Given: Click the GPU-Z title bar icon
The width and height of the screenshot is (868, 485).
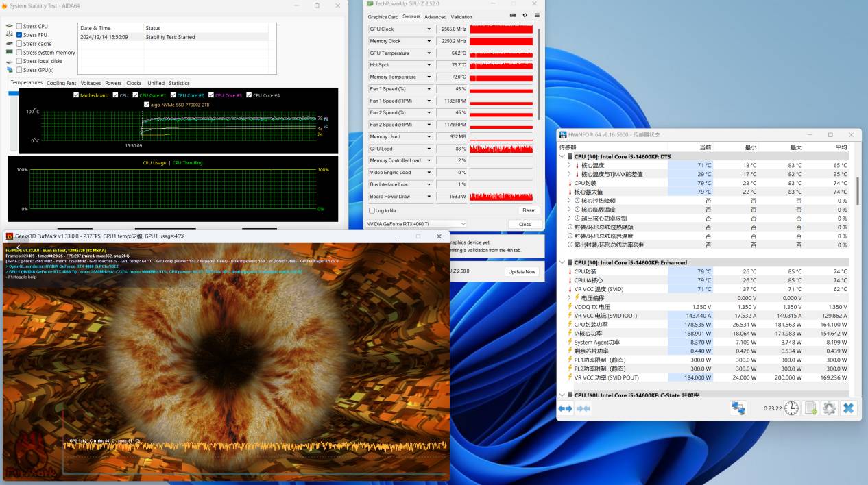Looking at the screenshot, I should pyautogui.click(x=370, y=4).
